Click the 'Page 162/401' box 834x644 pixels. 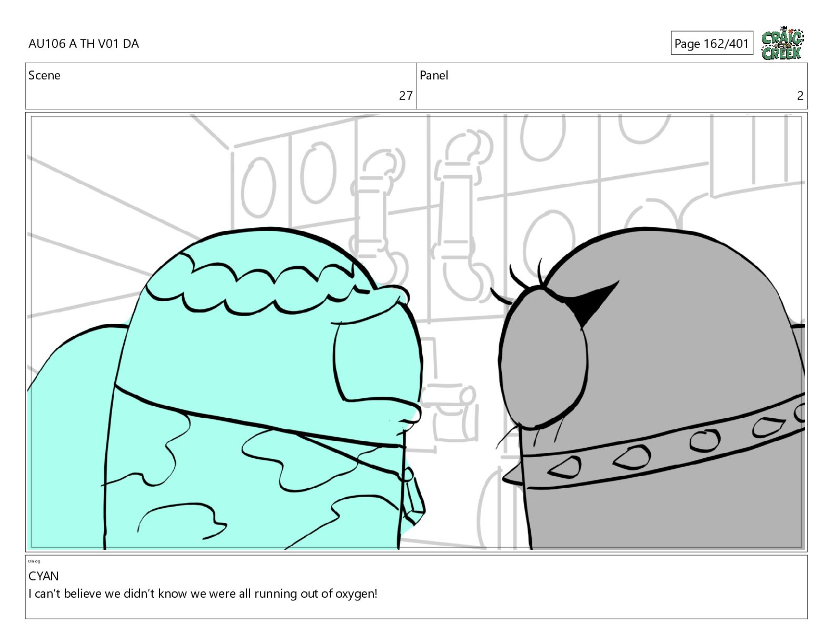click(712, 44)
